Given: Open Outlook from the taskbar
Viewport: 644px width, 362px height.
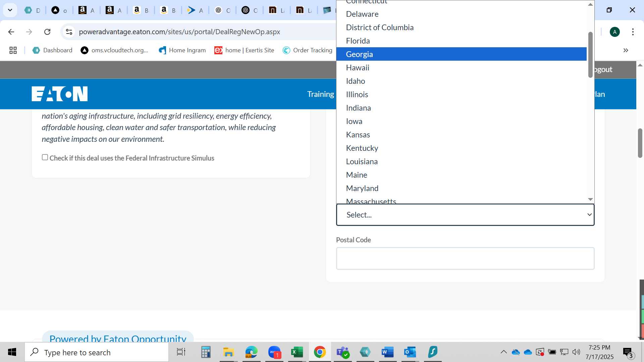Looking at the screenshot, I should (x=410, y=352).
